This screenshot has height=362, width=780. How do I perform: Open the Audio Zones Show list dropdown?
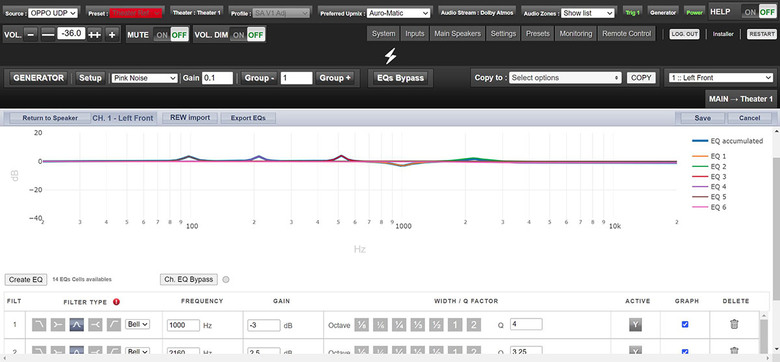click(587, 13)
